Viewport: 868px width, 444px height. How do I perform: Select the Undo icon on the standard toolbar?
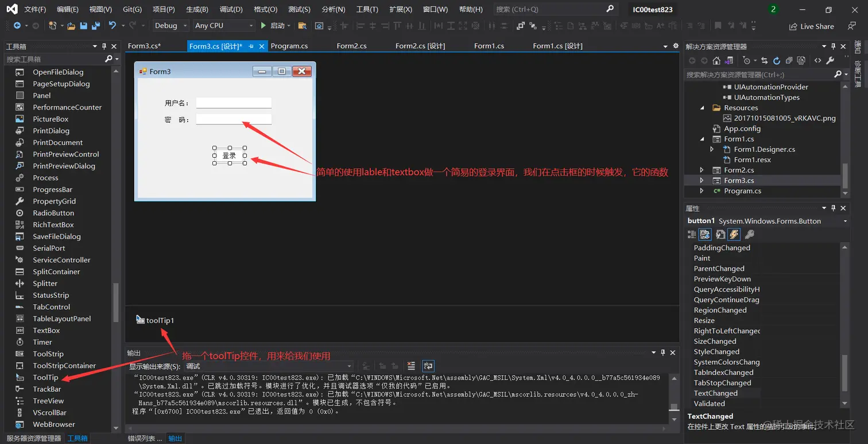[111, 25]
